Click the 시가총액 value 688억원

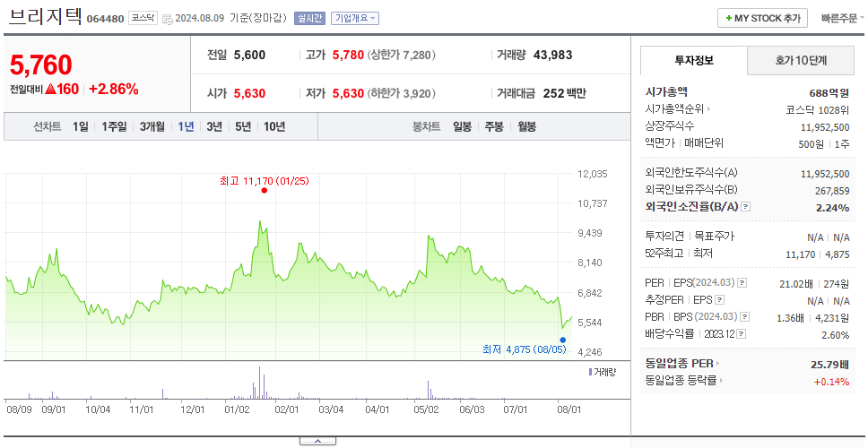pos(829,93)
